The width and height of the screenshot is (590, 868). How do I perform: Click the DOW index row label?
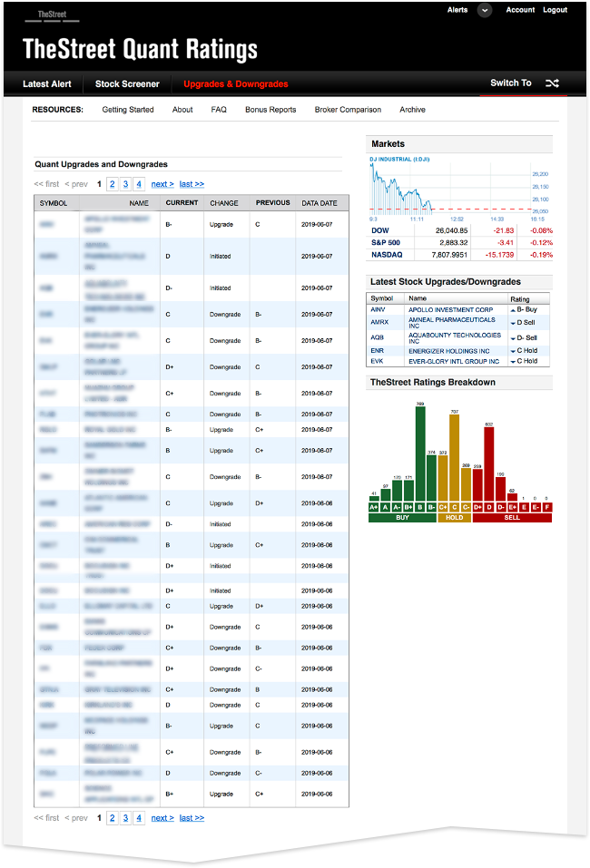[x=380, y=230]
